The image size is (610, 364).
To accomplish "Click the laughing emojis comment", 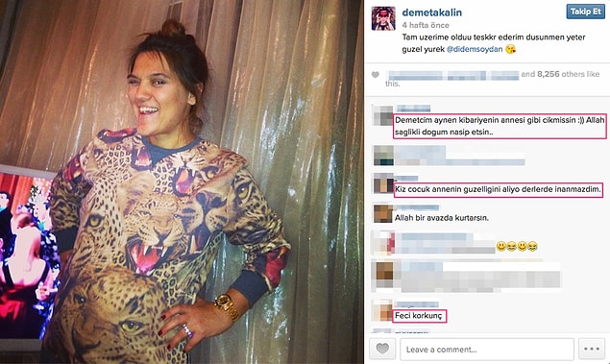I will point(517,246).
